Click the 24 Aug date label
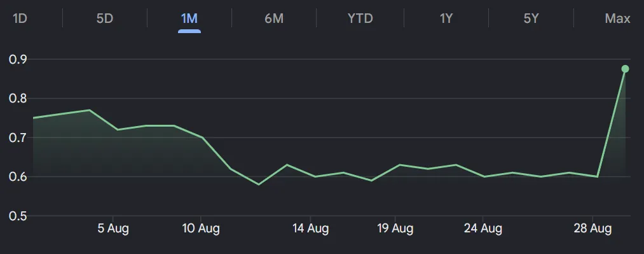 (x=483, y=229)
